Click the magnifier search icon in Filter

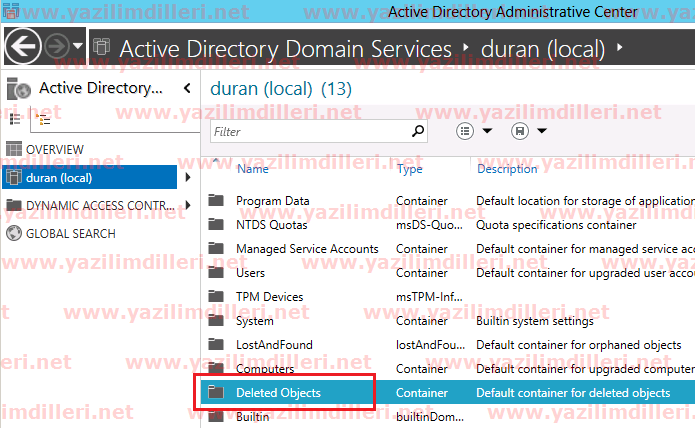tap(419, 131)
